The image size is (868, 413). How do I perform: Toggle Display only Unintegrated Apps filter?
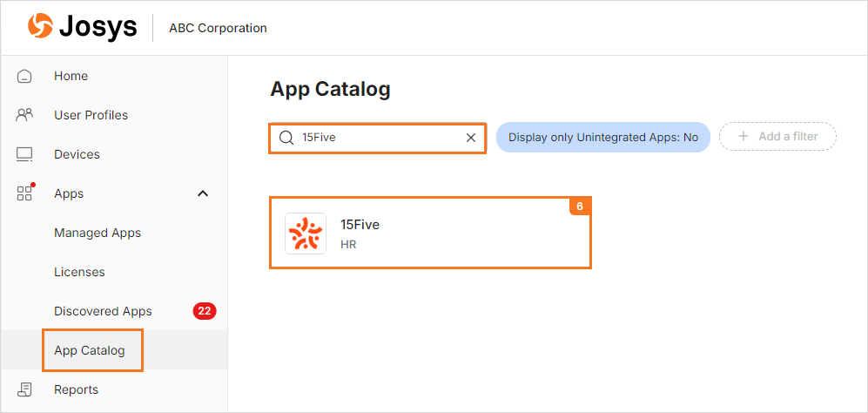(x=602, y=138)
